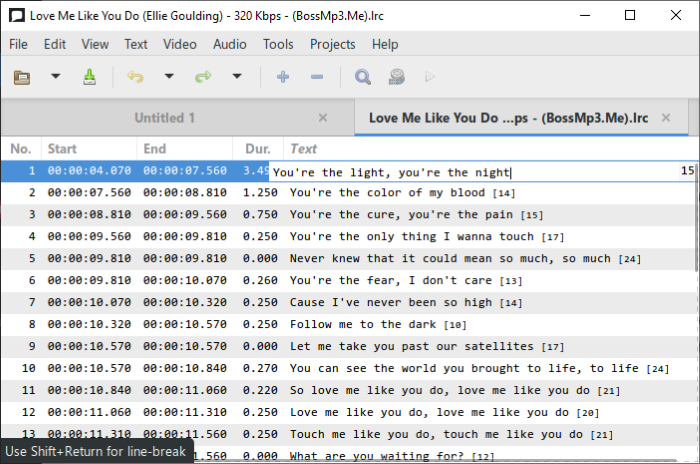700x464 pixels.
Task: Click the Undo yellow arrow icon
Action: [x=135, y=77]
